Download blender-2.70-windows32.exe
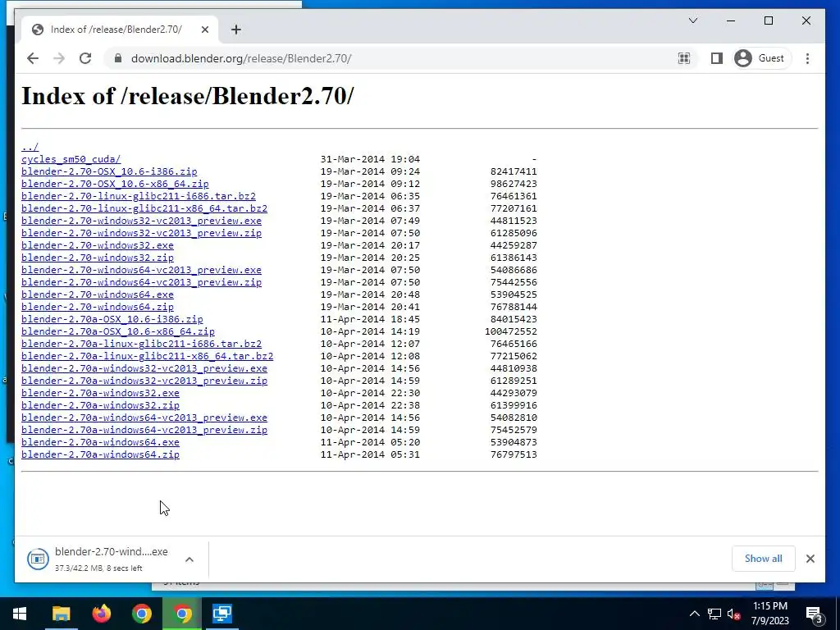Screen dimensions: 840x630 98,245
